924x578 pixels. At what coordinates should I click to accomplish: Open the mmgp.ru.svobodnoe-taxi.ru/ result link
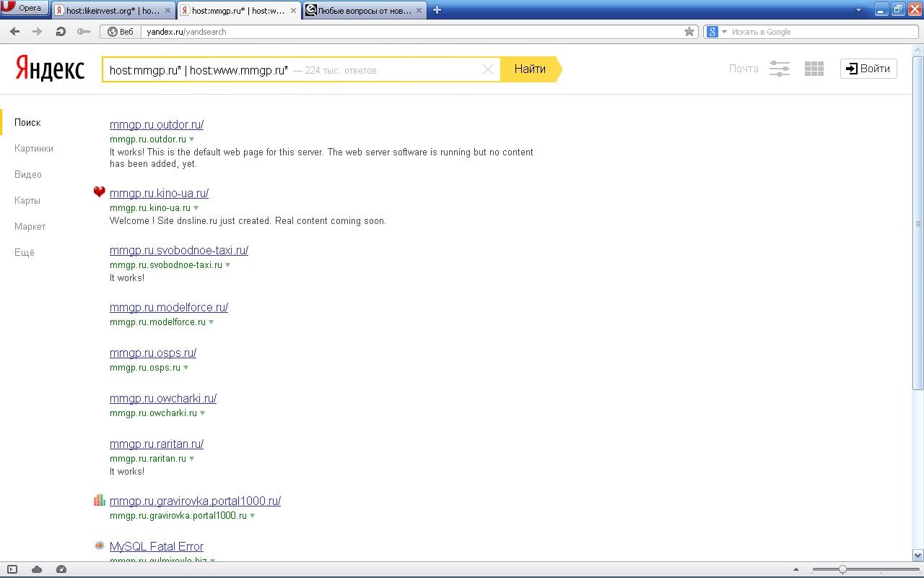[179, 250]
